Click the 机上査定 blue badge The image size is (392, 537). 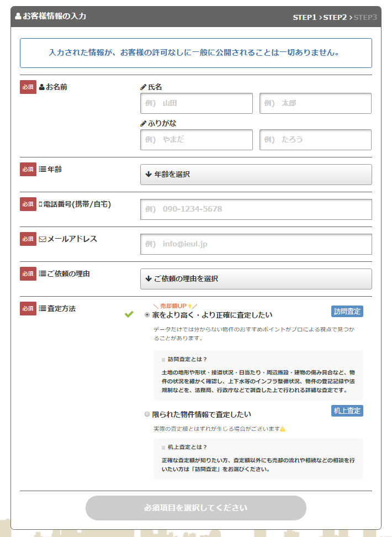click(x=347, y=410)
